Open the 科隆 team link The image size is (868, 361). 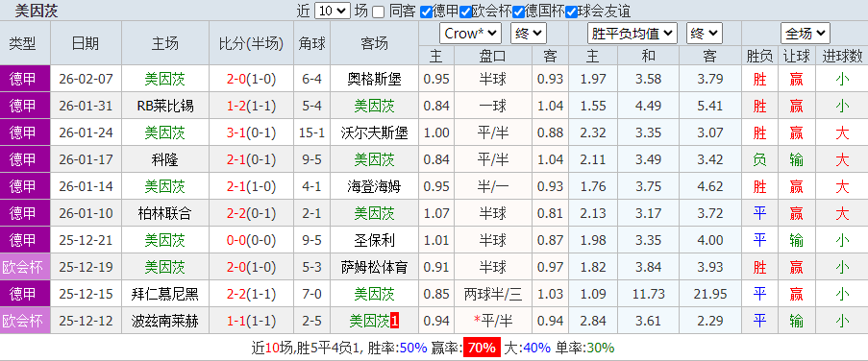[165, 159]
